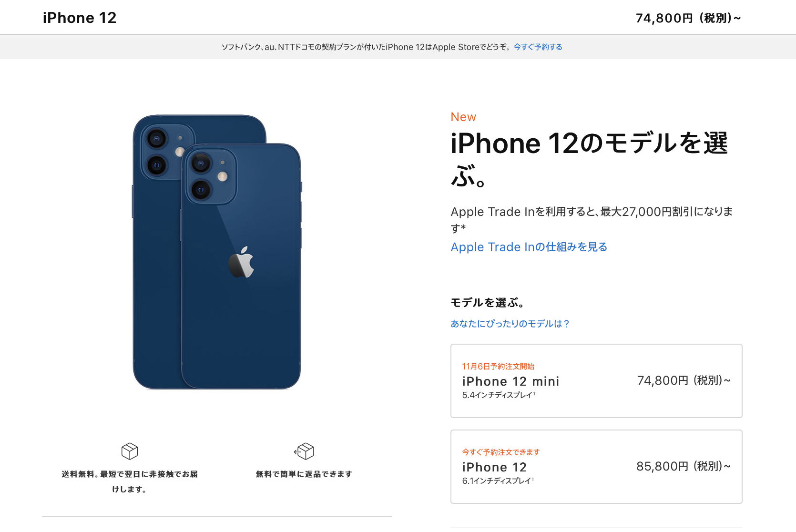Viewport: 796px width, 532px height.
Task: Click the rear iPhone's camera module
Action: coord(162,152)
